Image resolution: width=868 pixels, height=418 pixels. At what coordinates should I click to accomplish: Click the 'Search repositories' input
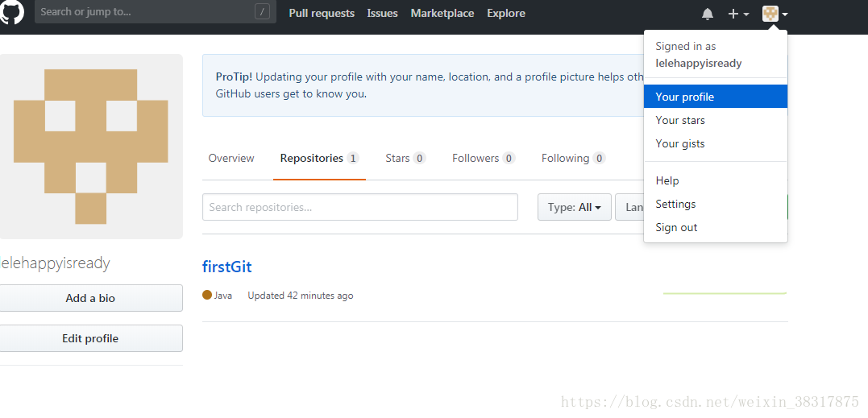pyautogui.click(x=360, y=207)
